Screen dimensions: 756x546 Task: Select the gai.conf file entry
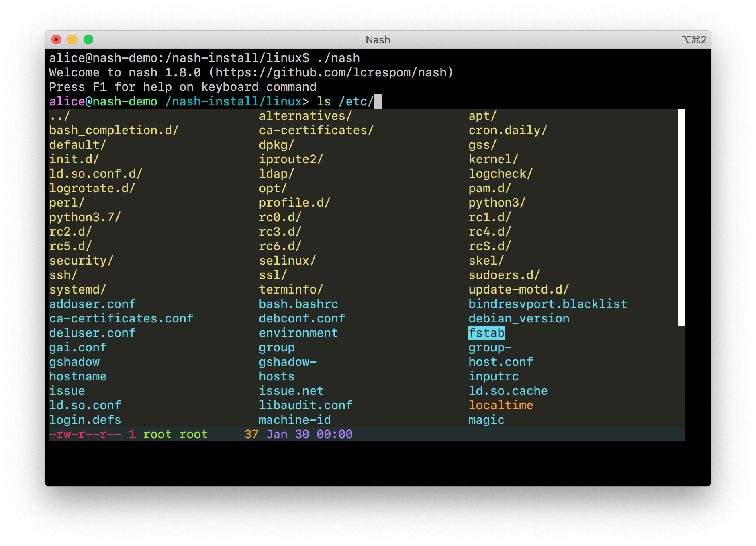point(78,347)
